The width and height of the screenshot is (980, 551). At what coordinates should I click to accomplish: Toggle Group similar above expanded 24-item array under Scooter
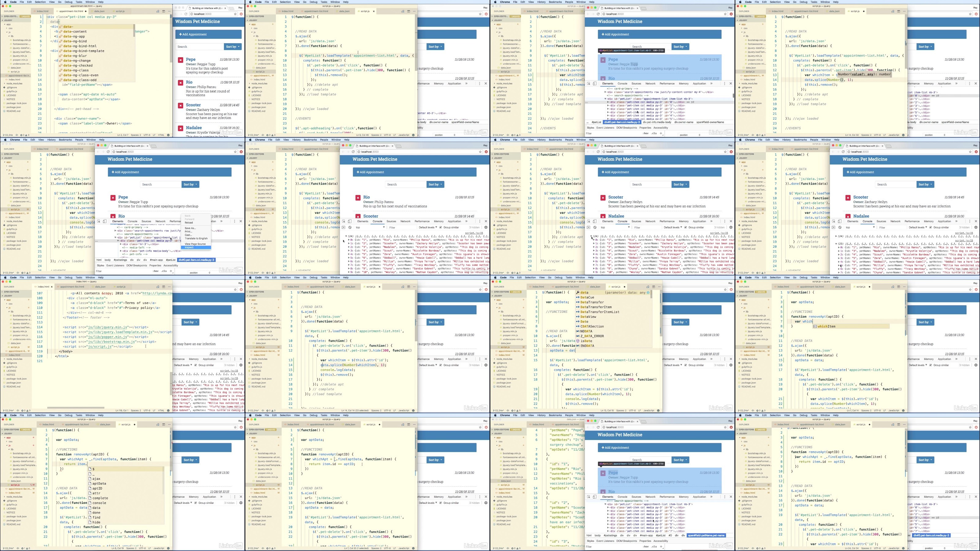(686, 227)
